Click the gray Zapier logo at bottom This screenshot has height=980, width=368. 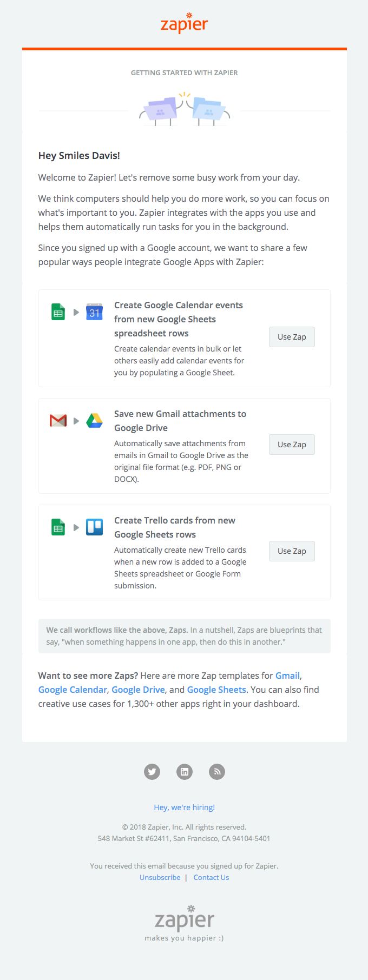tap(184, 919)
